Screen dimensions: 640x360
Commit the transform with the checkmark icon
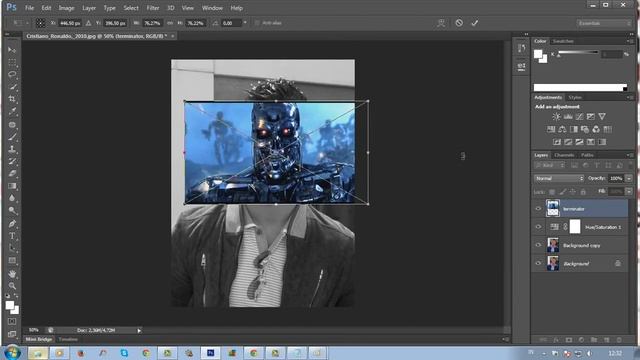tap(475, 23)
